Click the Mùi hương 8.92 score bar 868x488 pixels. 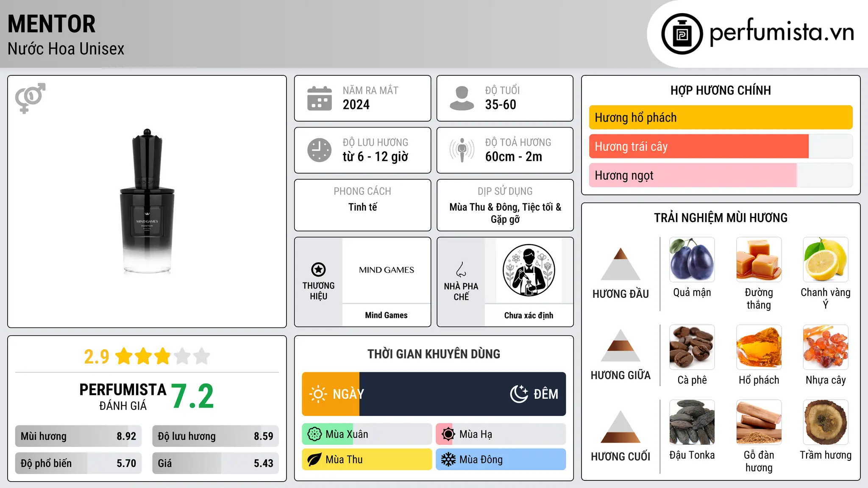(x=78, y=436)
